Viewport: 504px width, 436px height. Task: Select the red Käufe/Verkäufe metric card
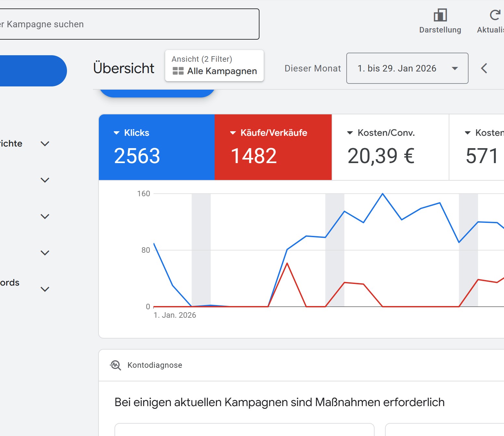tap(273, 147)
